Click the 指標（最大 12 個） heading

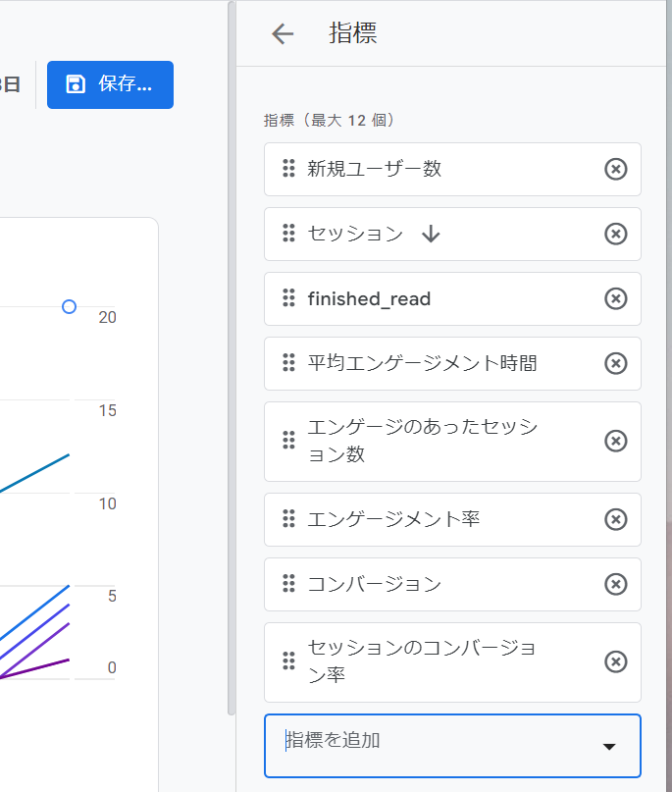[330, 120]
